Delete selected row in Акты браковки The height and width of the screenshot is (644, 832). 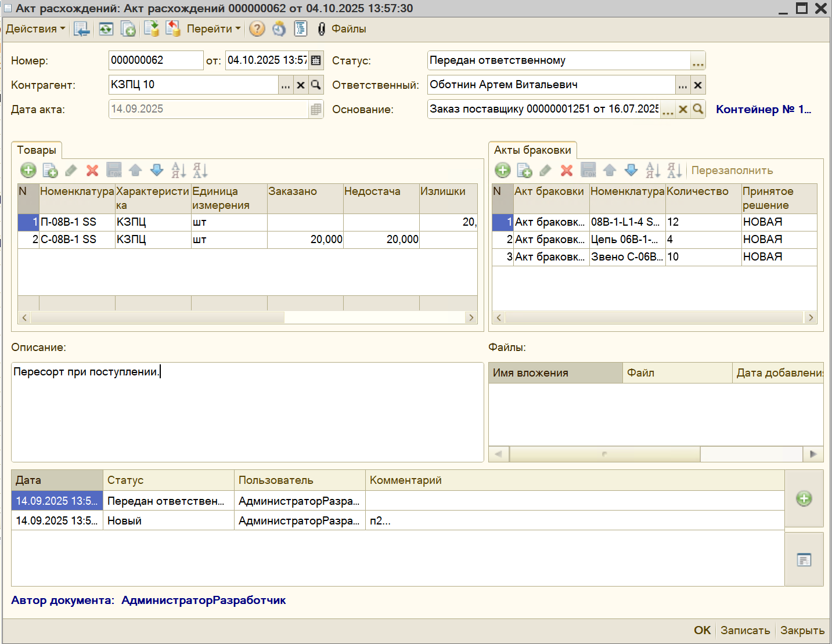point(567,170)
